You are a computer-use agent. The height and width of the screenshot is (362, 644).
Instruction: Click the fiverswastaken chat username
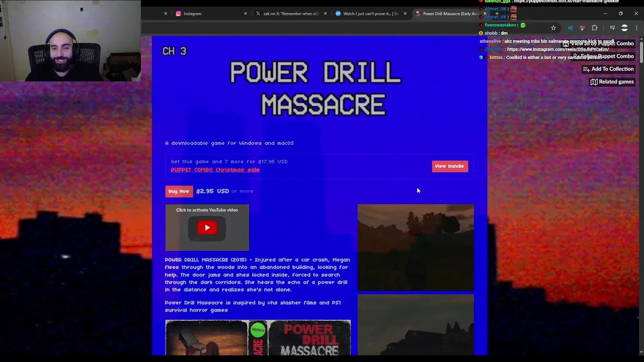(500, 25)
